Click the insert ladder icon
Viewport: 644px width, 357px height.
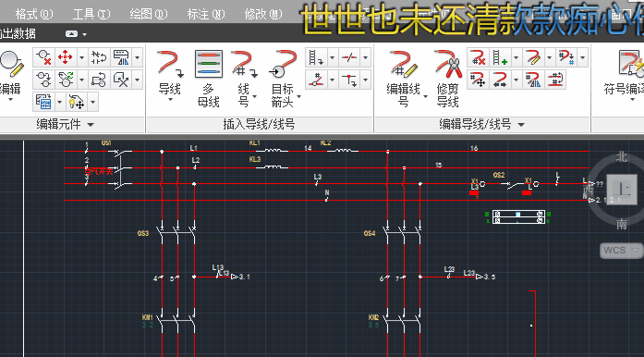pyautogui.click(x=316, y=57)
